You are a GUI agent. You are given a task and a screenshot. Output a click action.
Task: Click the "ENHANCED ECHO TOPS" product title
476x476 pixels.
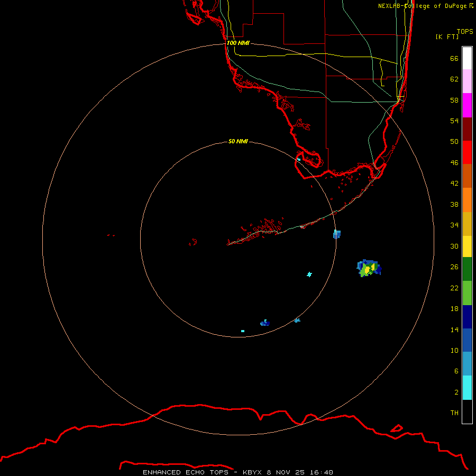[186, 472]
